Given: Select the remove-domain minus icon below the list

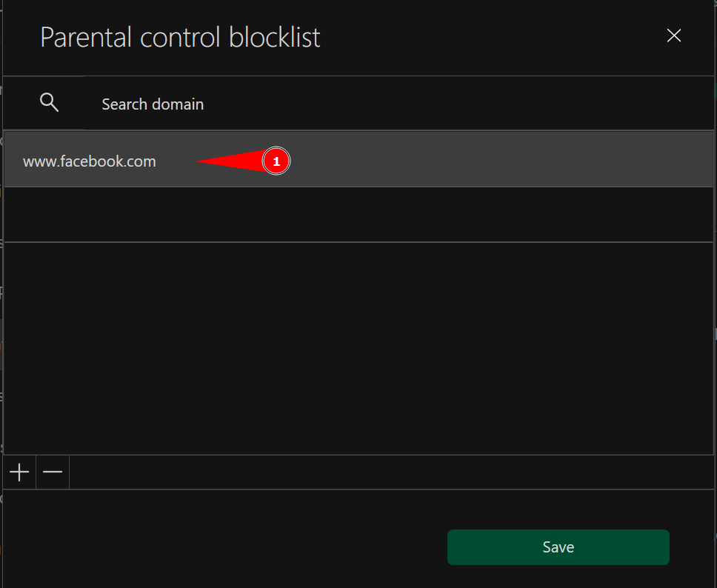Looking at the screenshot, I should point(52,472).
